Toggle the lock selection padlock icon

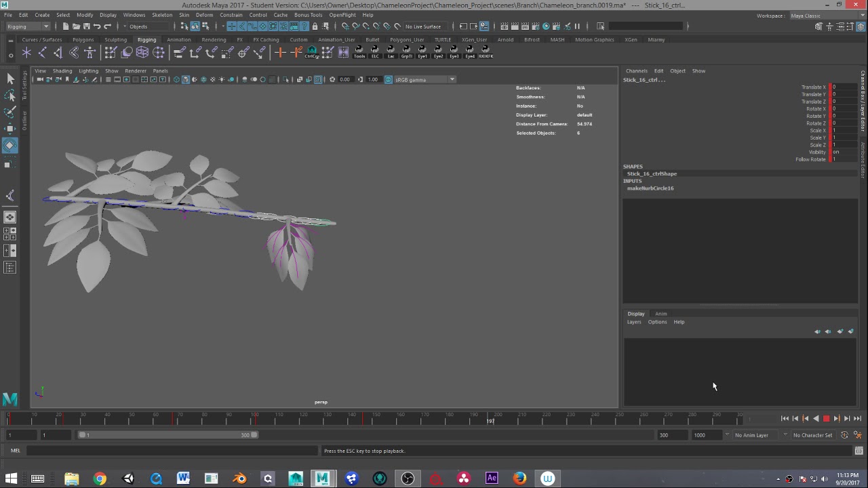[x=315, y=26]
